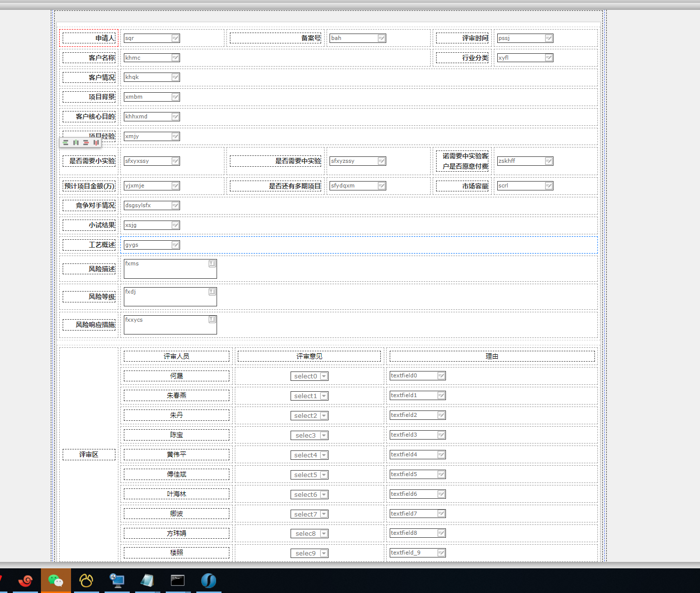Click the red align-right icon in floating toolbar
This screenshot has width=700, height=593.
click(x=86, y=143)
